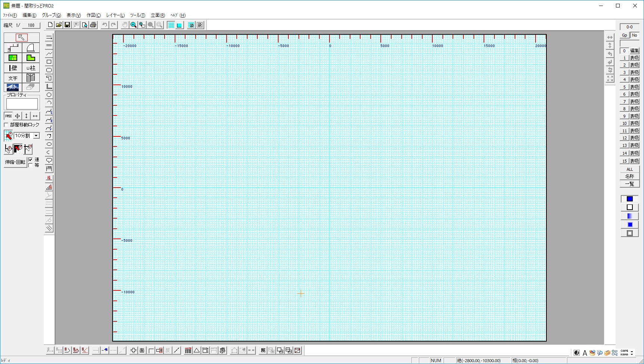
Task: Select the arrow pointer selection tool
Action: tap(21, 37)
